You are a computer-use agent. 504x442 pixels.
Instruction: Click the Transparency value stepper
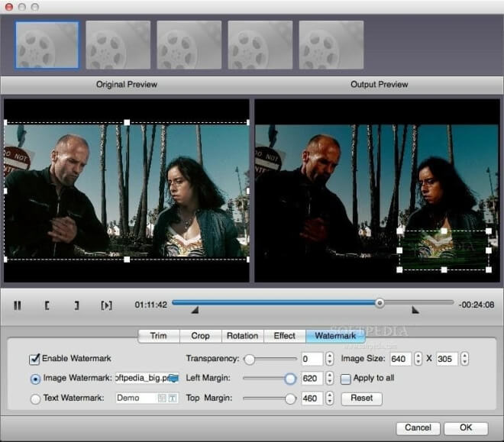(329, 359)
